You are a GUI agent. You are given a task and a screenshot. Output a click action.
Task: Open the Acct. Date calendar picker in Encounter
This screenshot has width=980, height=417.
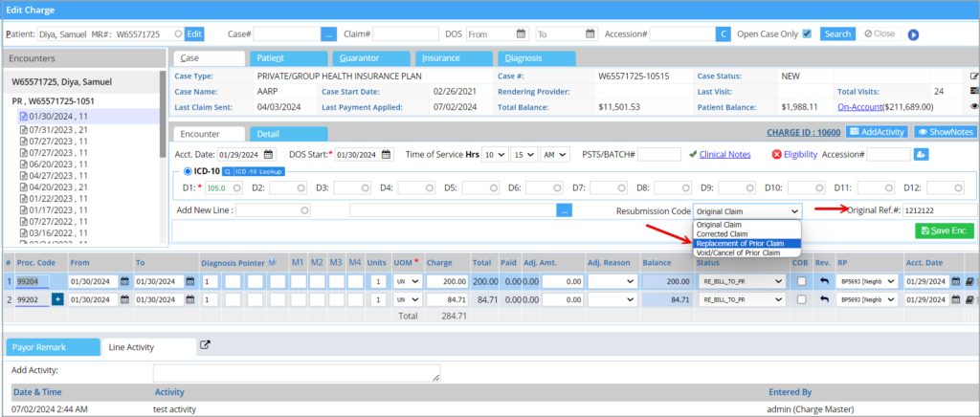coord(268,154)
